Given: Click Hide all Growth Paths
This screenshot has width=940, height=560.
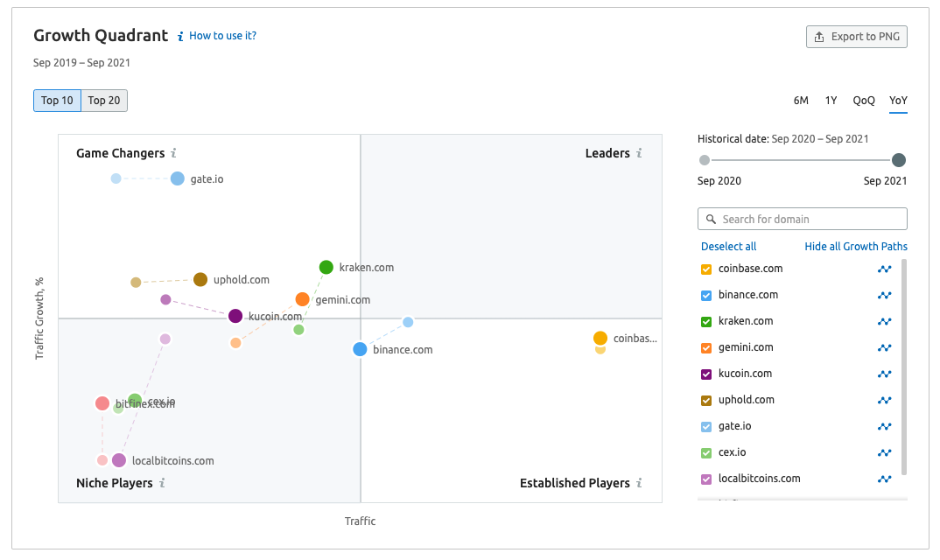Looking at the screenshot, I should coord(856,247).
